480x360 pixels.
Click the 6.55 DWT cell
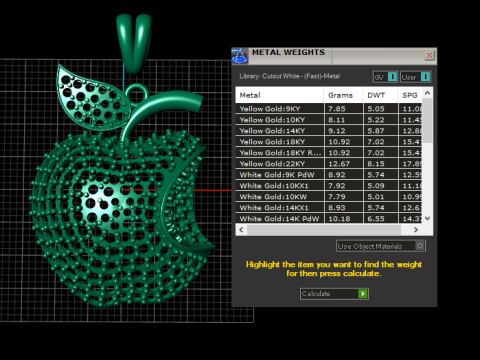(381, 218)
